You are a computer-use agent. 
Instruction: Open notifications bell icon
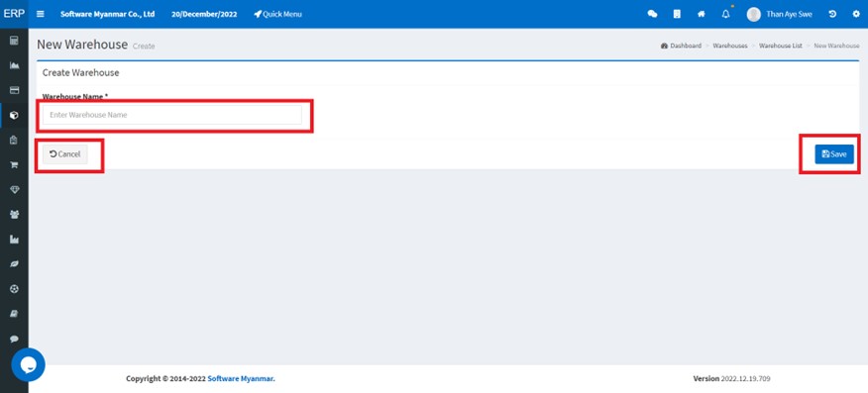[725, 15]
